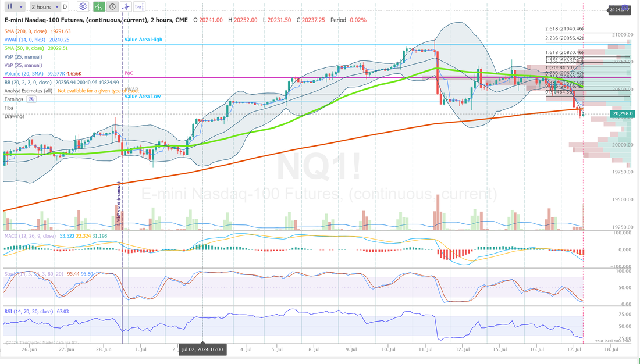Viewport: 640px width, 364px height.
Task: Click the "26. Jun" date axis label
Action: pos(30,349)
